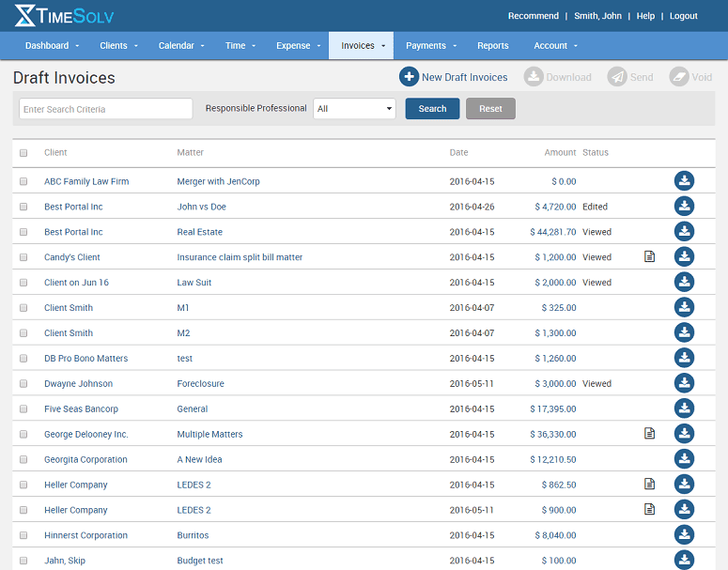This screenshot has width=728, height=570.
Task: Click the Enter Search Criteria field
Action: (106, 109)
